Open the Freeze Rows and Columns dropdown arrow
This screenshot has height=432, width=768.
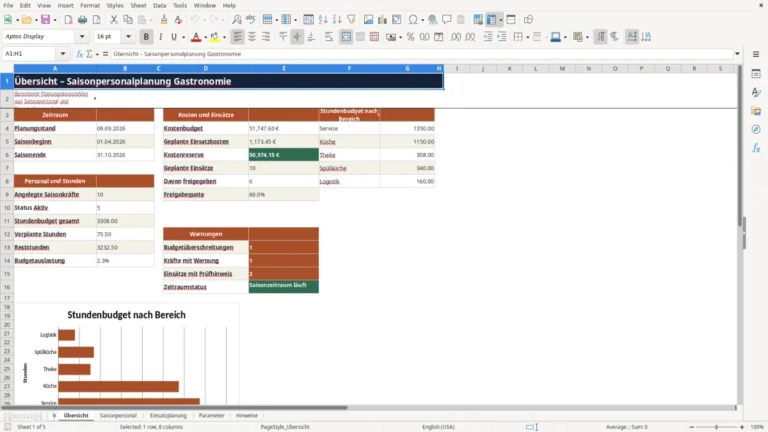point(501,20)
